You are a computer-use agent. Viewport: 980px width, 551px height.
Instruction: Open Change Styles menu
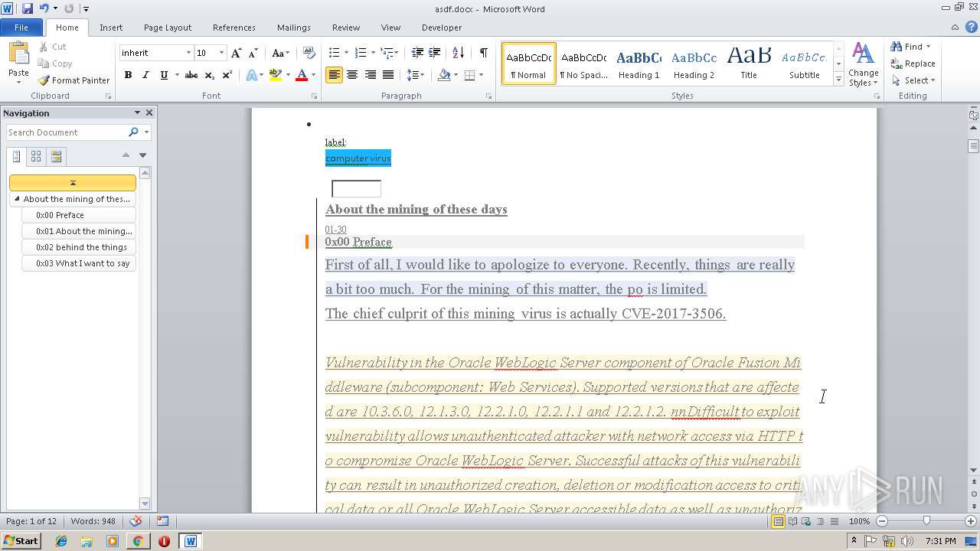(863, 65)
